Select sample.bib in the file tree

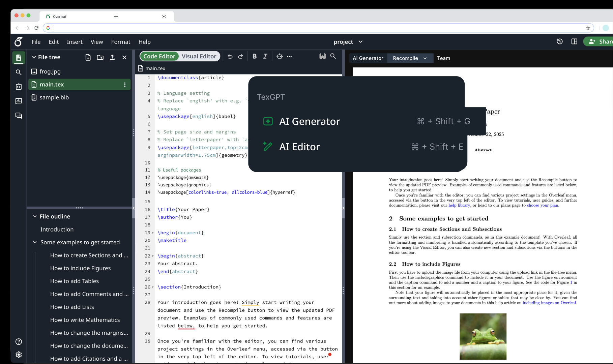click(x=80, y=97)
